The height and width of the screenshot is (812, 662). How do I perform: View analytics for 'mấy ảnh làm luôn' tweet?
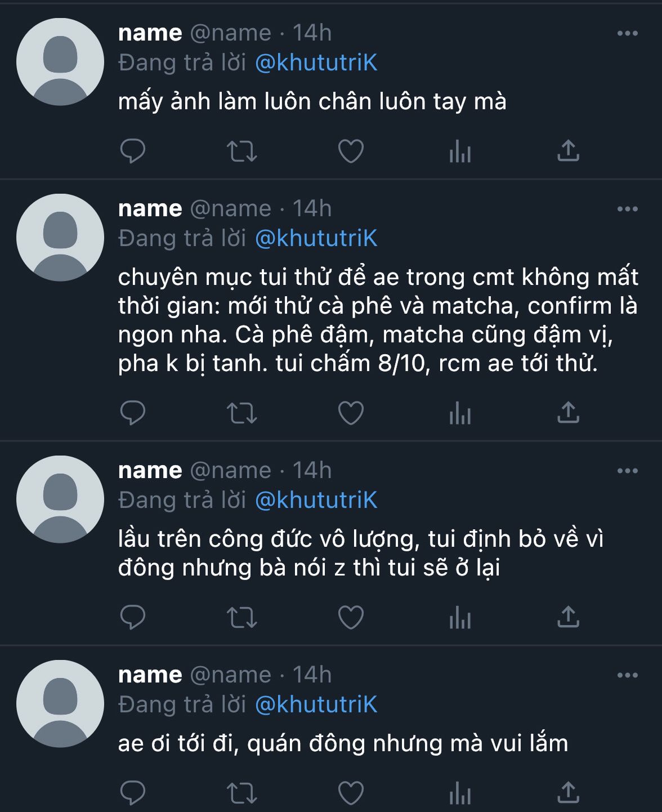click(x=459, y=152)
